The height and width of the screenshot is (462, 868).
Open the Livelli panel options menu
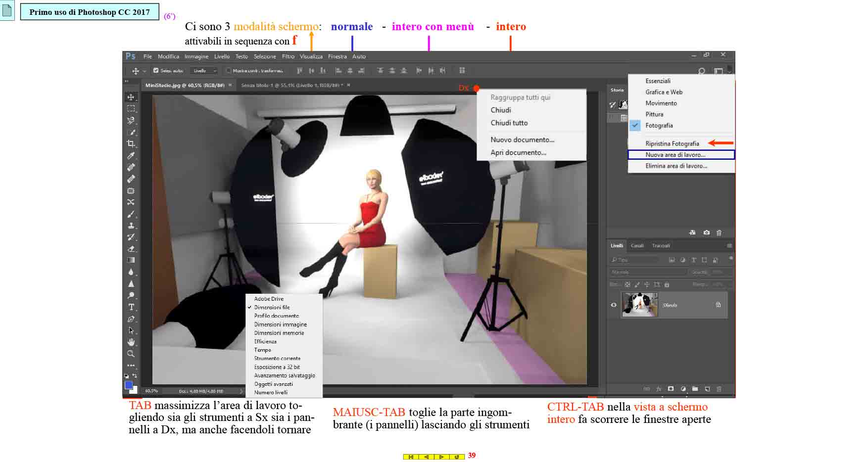point(729,246)
